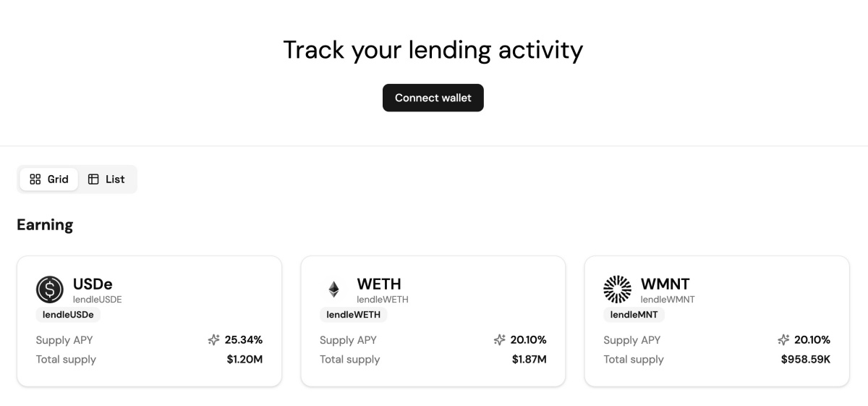The image size is (868, 406).
Task: Click the WMNT total supply $958.59K value
Action: coord(805,359)
